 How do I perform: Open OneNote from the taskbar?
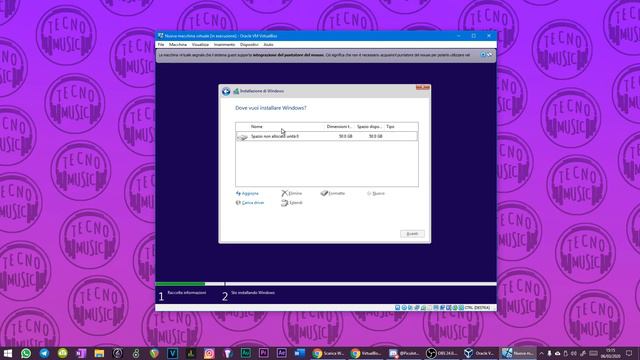[81, 353]
